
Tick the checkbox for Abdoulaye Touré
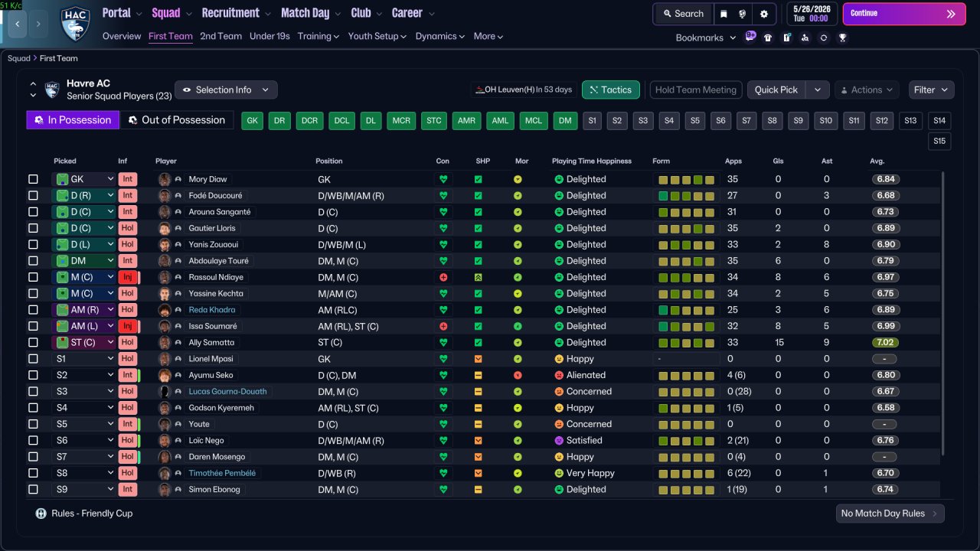coord(33,261)
